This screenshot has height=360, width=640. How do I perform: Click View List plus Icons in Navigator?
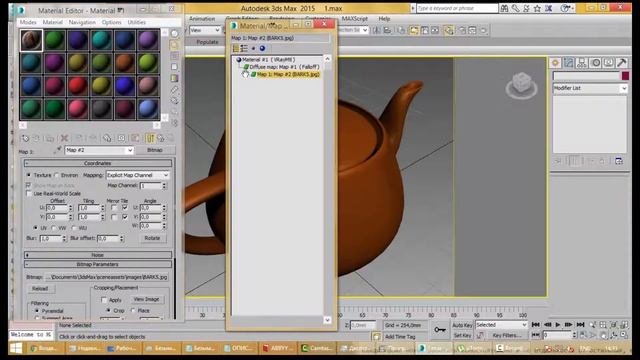tap(244, 48)
